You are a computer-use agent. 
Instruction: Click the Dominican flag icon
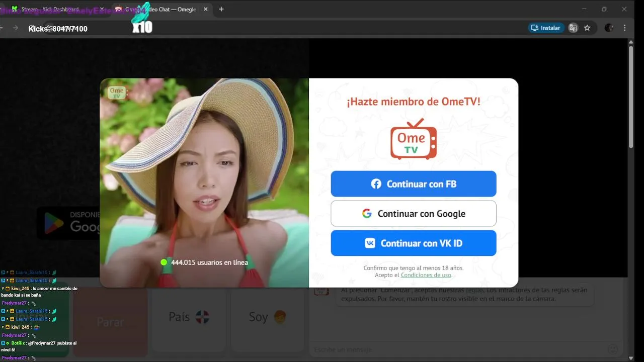[202, 317]
